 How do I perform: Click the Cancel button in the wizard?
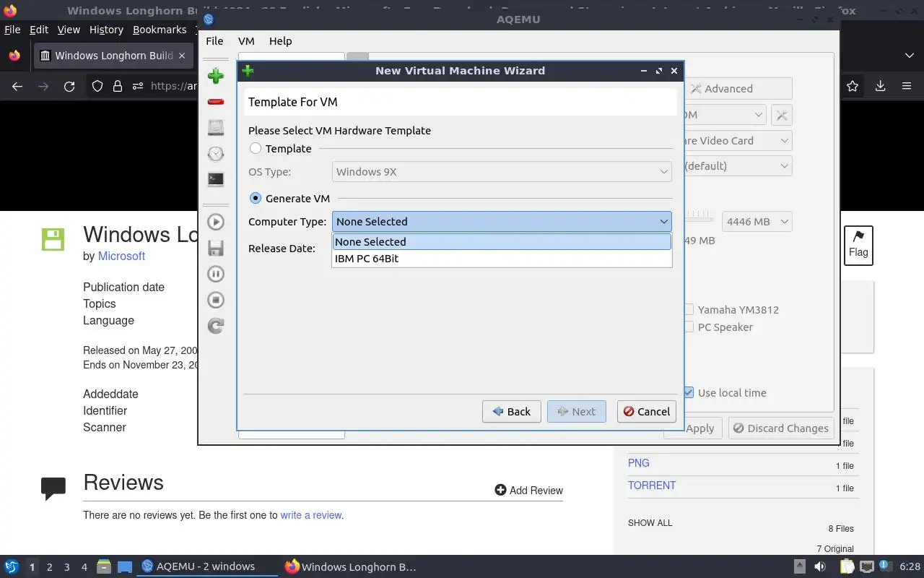(x=647, y=411)
